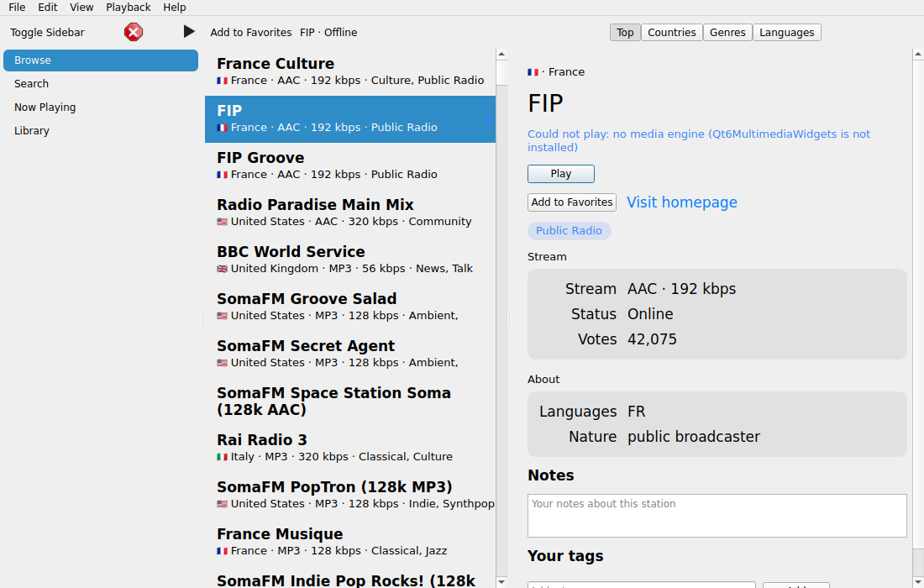924x588 pixels.
Task: Click the flag on France Musique row
Action: pyautogui.click(x=222, y=551)
